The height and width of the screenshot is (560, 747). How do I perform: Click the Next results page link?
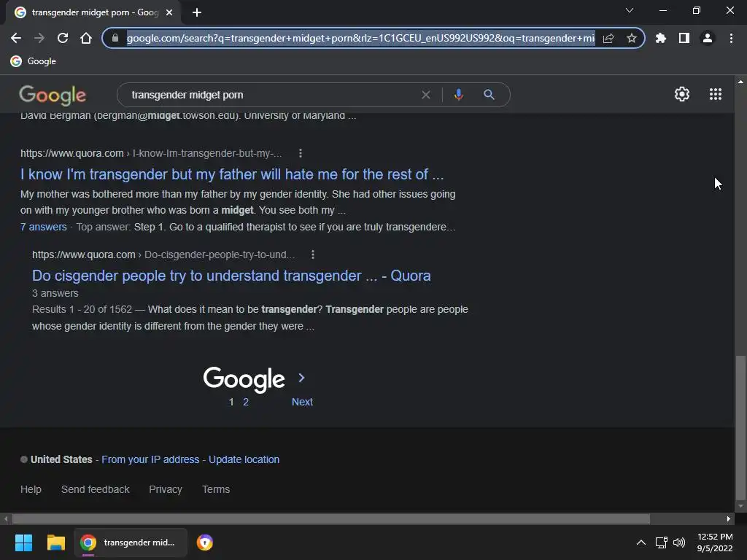tap(302, 402)
